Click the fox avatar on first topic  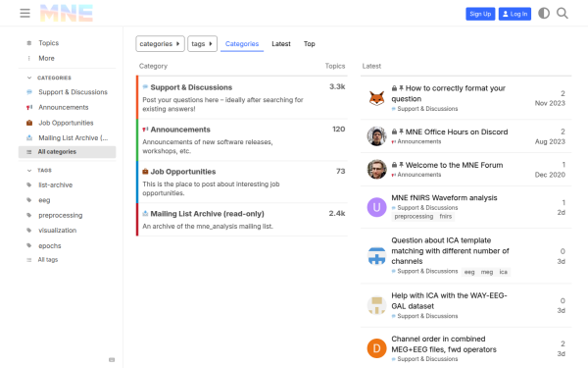376,98
